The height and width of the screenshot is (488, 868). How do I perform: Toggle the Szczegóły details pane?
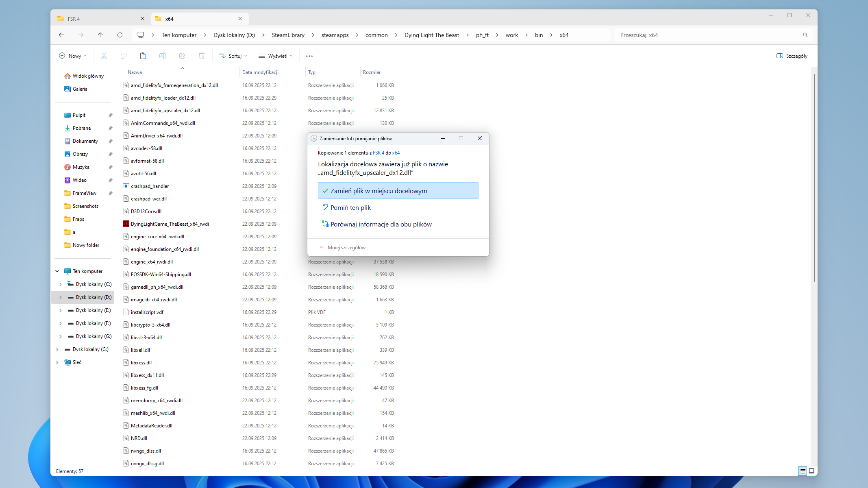(x=792, y=56)
